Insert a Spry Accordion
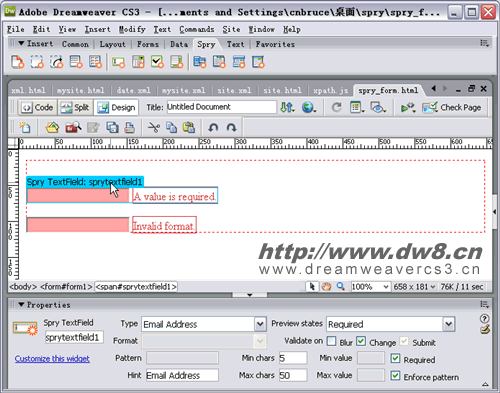This screenshot has height=393, width=500. 239,62
